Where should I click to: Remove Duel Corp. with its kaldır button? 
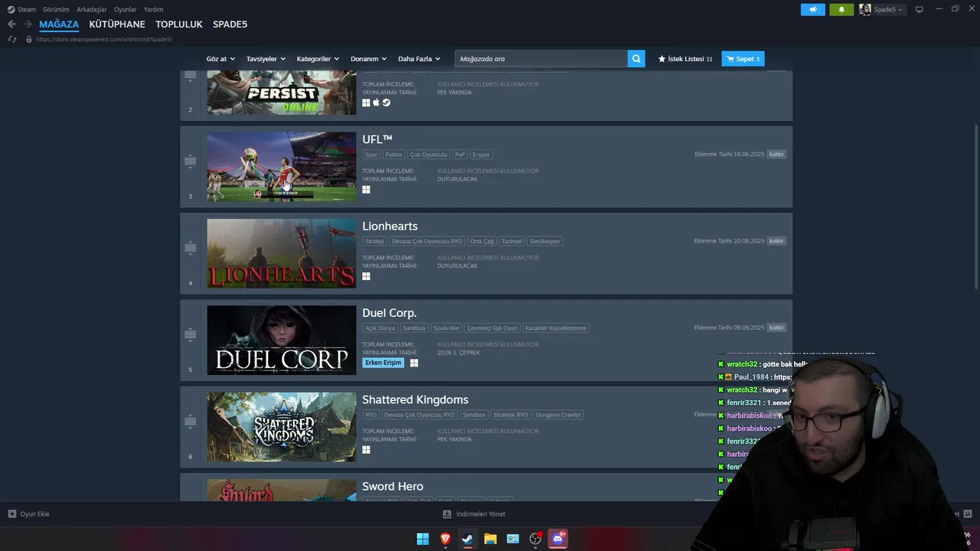(x=776, y=328)
